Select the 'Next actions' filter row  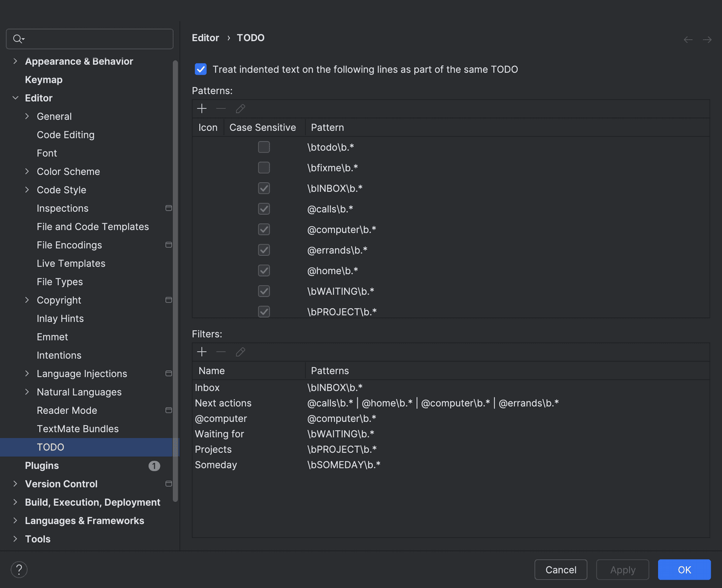click(x=451, y=403)
